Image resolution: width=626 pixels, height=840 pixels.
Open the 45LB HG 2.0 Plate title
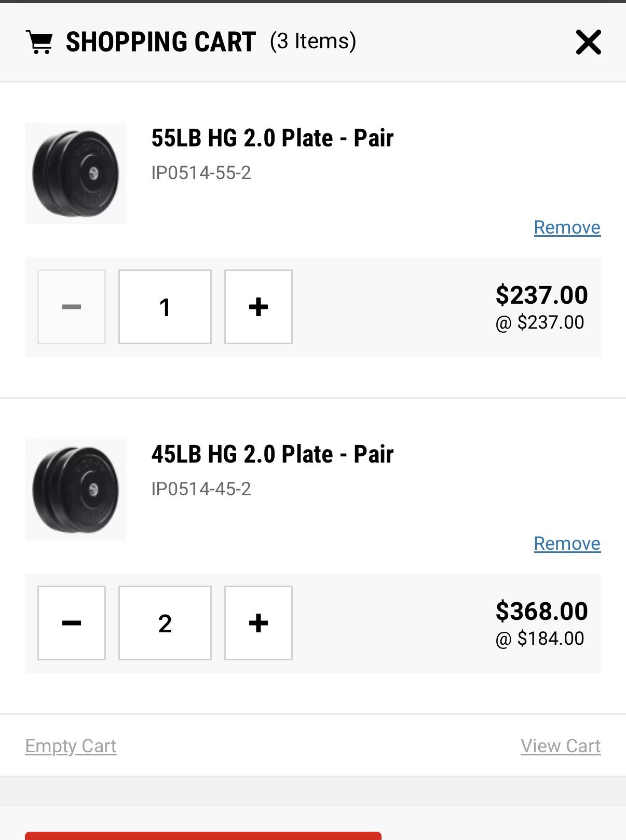(x=273, y=454)
